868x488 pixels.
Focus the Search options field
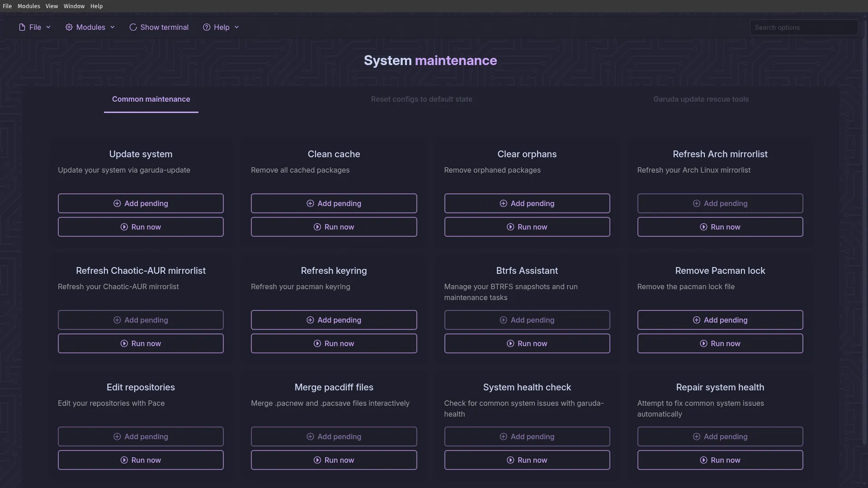pyautogui.click(x=804, y=27)
